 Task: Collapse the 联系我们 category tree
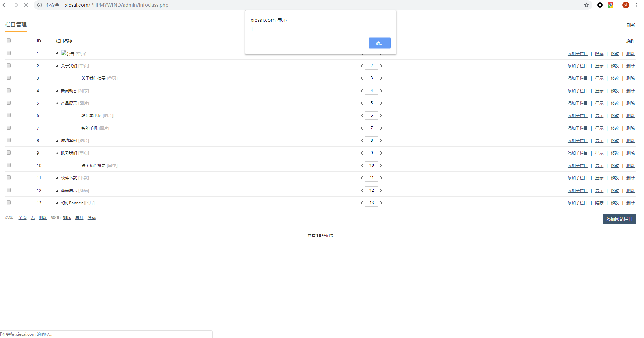click(57, 153)
